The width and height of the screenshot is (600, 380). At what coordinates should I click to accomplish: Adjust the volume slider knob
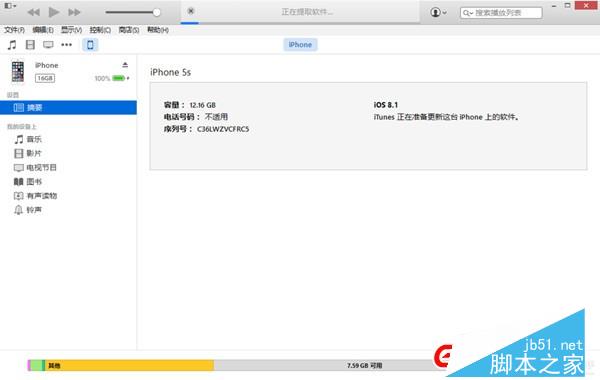point(157,12)
